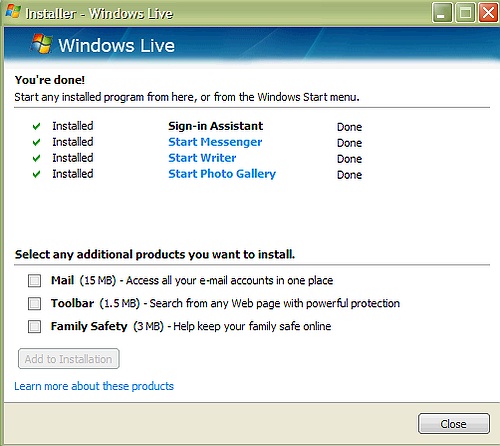Click green checkmark beside Sign-in Assistant row
The image size is (500, 446).
[x=36, y=126]
